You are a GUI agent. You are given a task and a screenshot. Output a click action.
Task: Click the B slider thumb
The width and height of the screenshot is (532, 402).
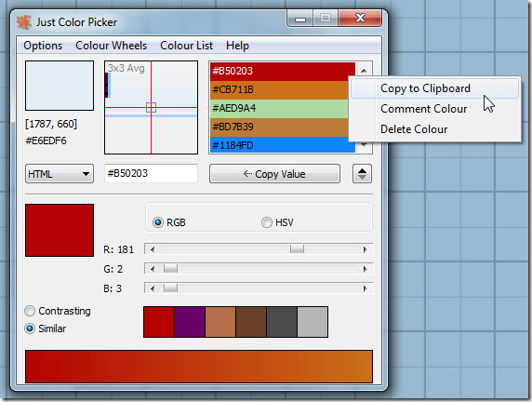(x=170, y=288)
